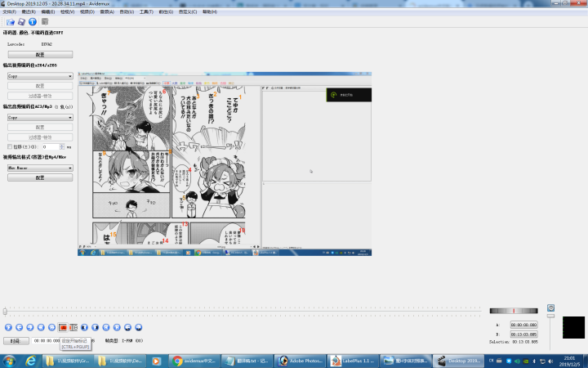This screenshot has width=588, height=368.
Task: Expand the audio output codec Copy dropdown
Action: click(x=40, y=118)
